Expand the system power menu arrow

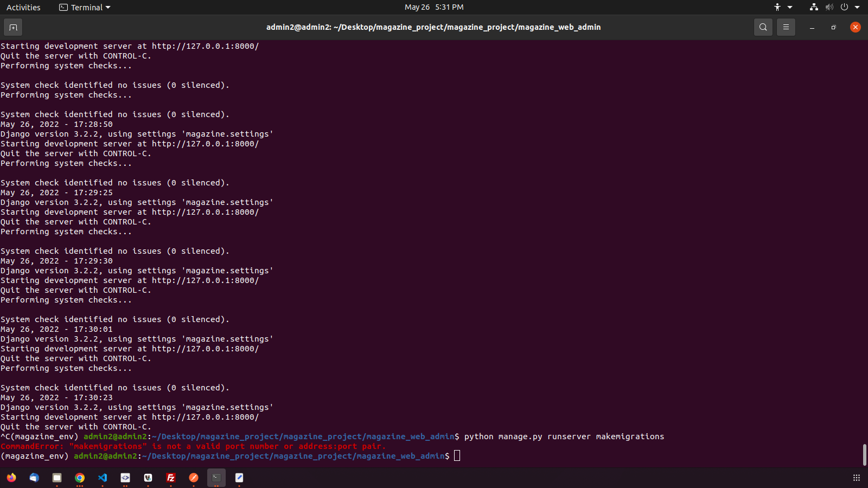tap(857, 8)
